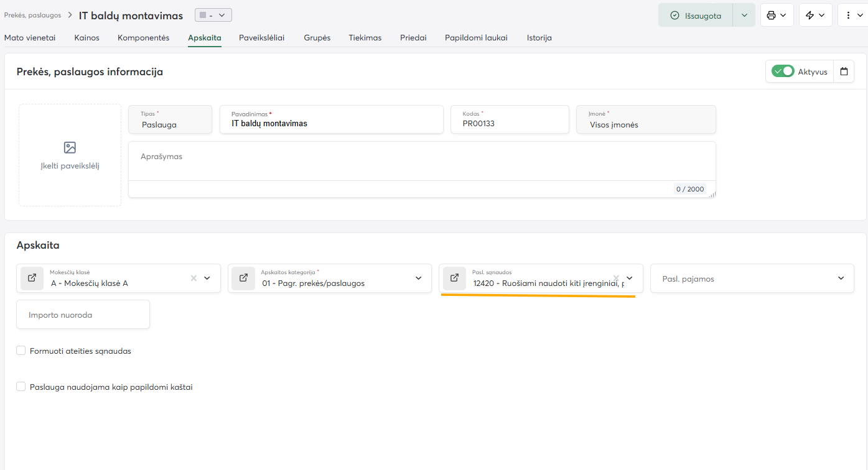Open the print options icon
Viewport: 868px width, 470px height.
point(777,16)
